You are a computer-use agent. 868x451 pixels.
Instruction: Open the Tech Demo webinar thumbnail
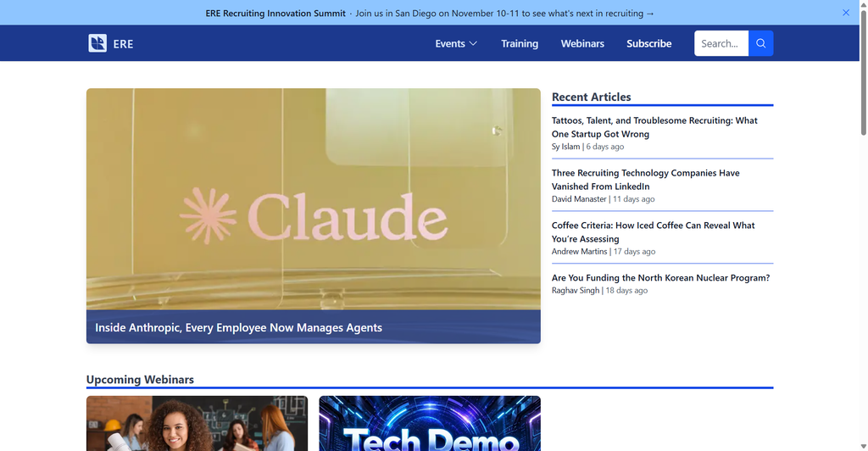click(x=430, y=423)
